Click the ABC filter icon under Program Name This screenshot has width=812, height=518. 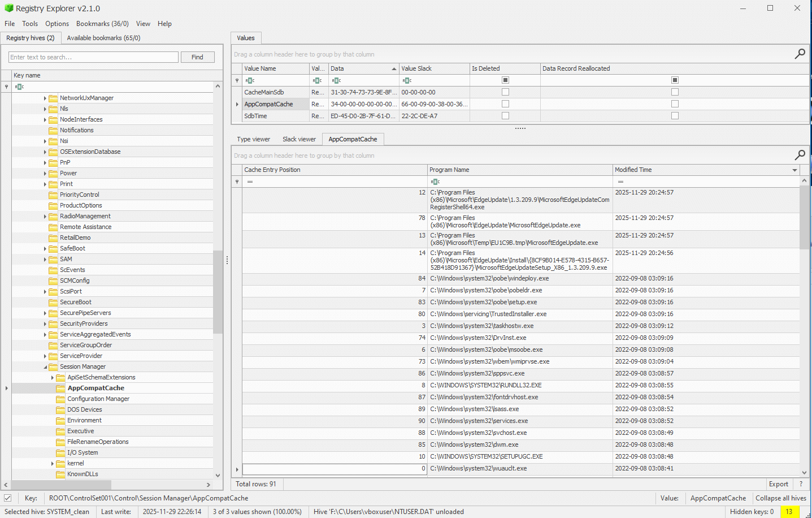point(434,181)
